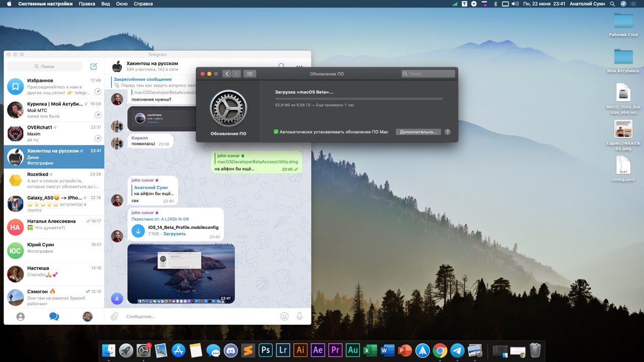Open volume control in menu bar
The image size is (644, 362).
pos(515,4)
